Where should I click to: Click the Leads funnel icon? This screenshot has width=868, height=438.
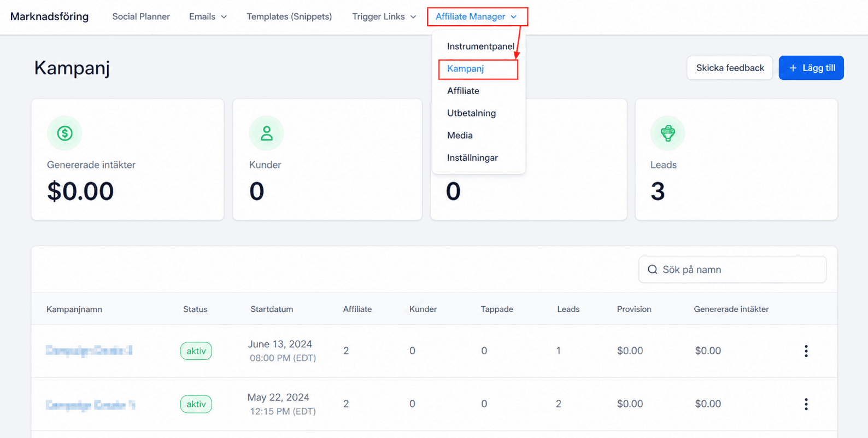[x=667, y=133]
